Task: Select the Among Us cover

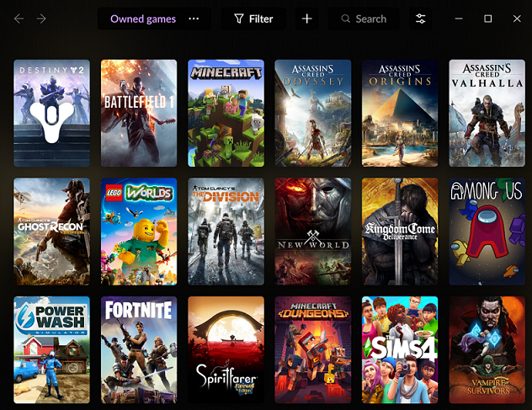Action: tap(487, 232)
